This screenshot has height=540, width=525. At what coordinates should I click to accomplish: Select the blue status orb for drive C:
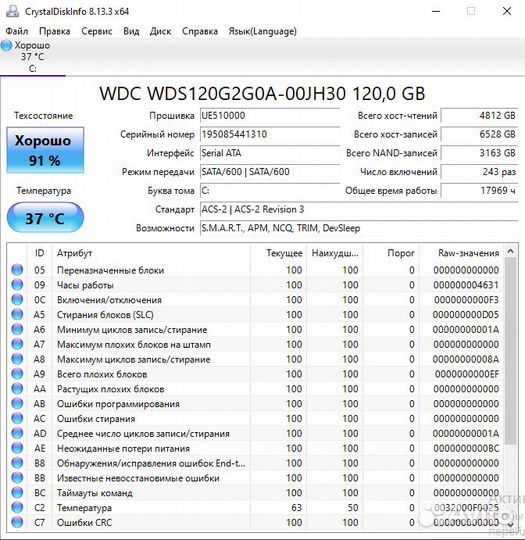[x=6, y=45]
